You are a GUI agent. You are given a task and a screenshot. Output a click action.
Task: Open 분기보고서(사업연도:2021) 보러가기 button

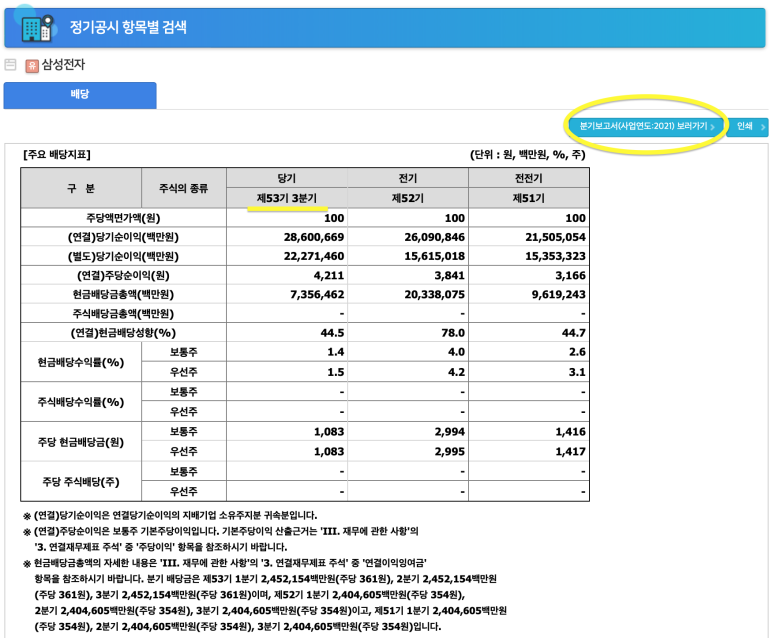[647, 126]
